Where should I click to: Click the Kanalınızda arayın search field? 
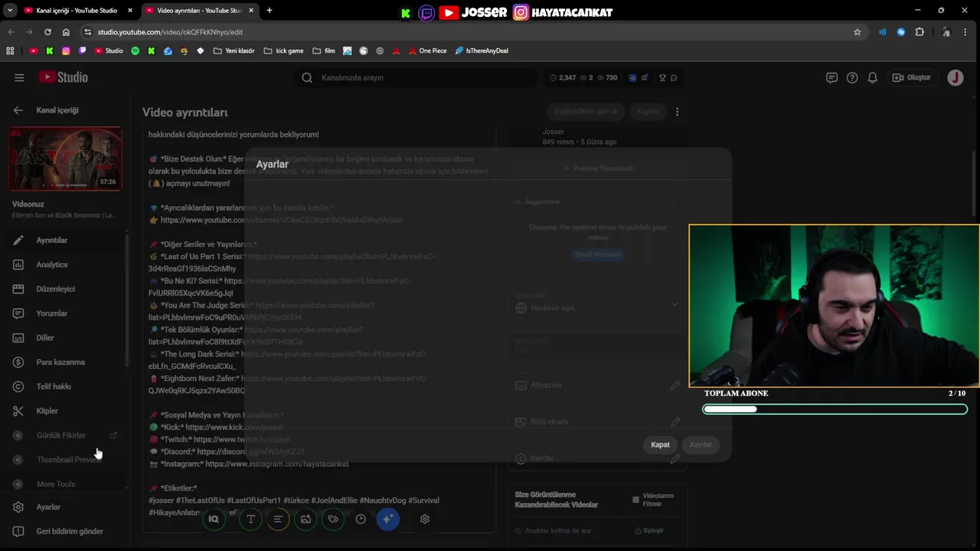point(416,77)
